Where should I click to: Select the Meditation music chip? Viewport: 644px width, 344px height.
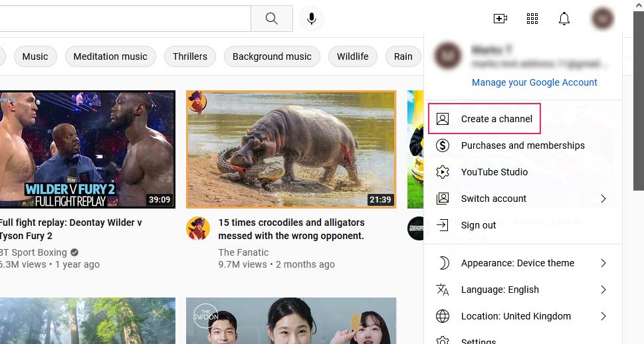point(110,56)
